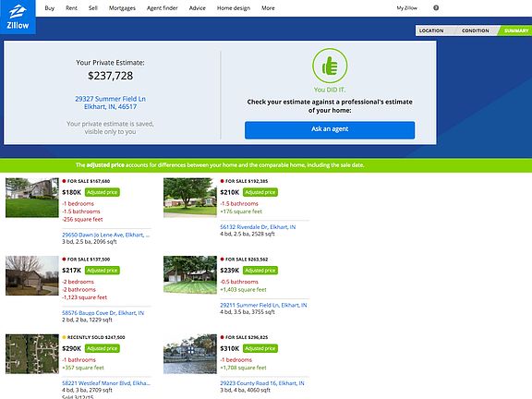Click Adjusted price badge next to $180K
Image resolution: width=532 pixels, height=399 pixels.
pos(103,192)
